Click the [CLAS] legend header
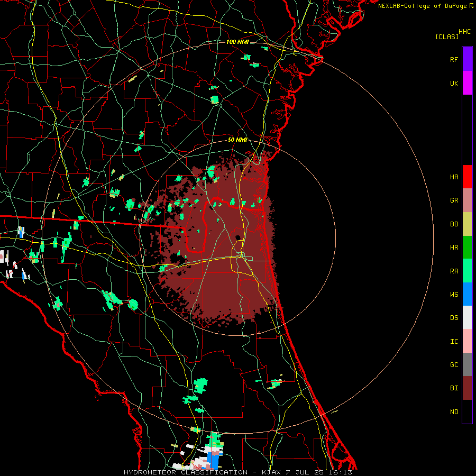Viewport: 476px width, 476px height. tap(447, 36)
